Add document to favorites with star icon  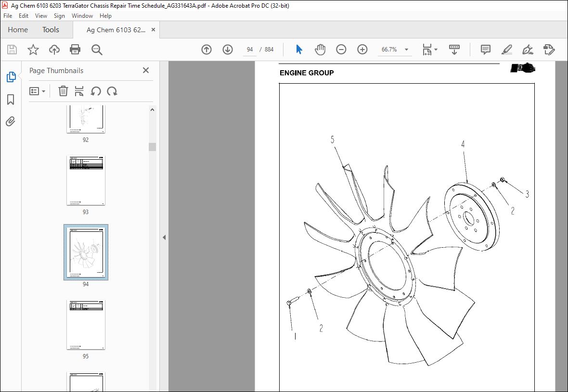tap(33, 50)
